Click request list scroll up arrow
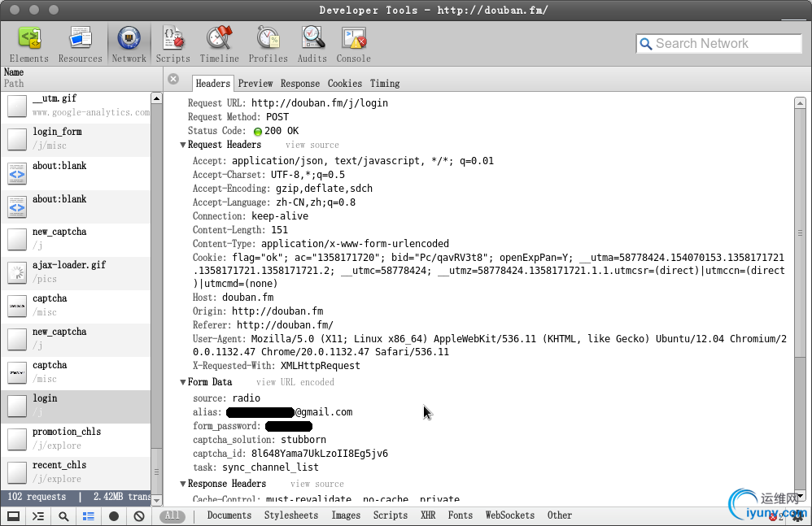Screen dimensions: 812x526 tap(156, 98)
